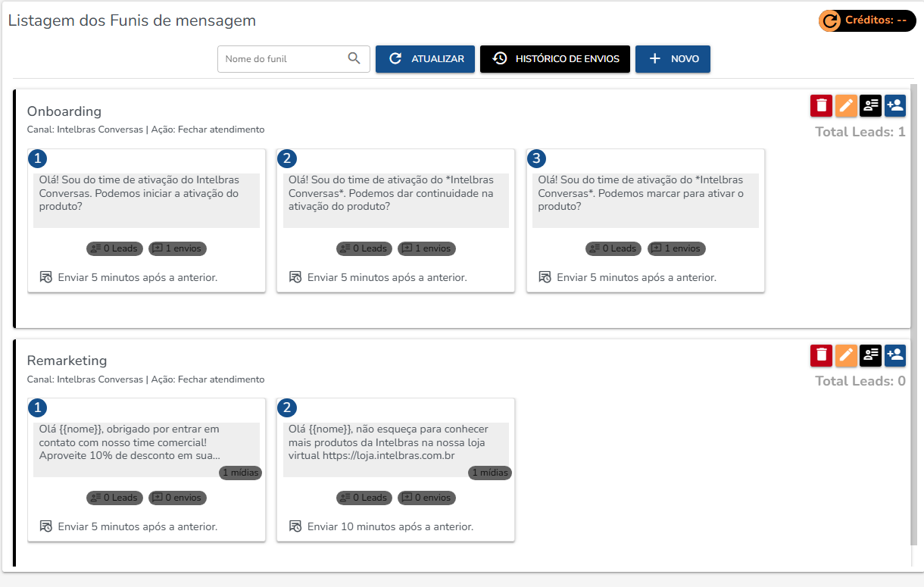Edit the Onboarding funnel with pencil icon
This screenshot has height=587, width=924.
[846, 105]
